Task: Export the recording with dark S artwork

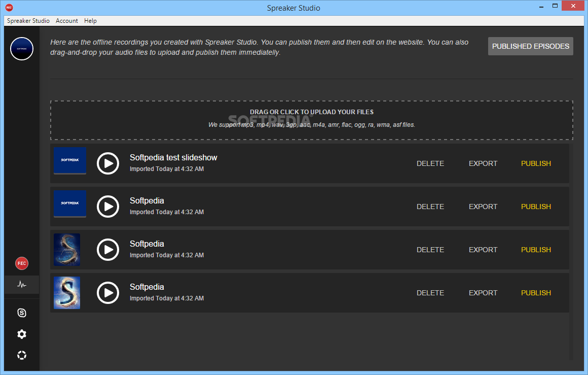Action: [483, 250]
